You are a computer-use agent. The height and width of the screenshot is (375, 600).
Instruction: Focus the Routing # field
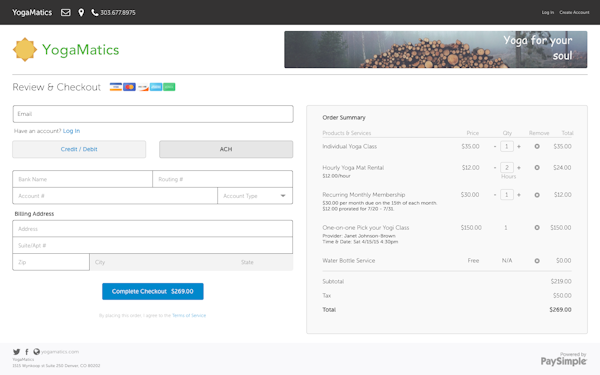(x=223, y=179)
